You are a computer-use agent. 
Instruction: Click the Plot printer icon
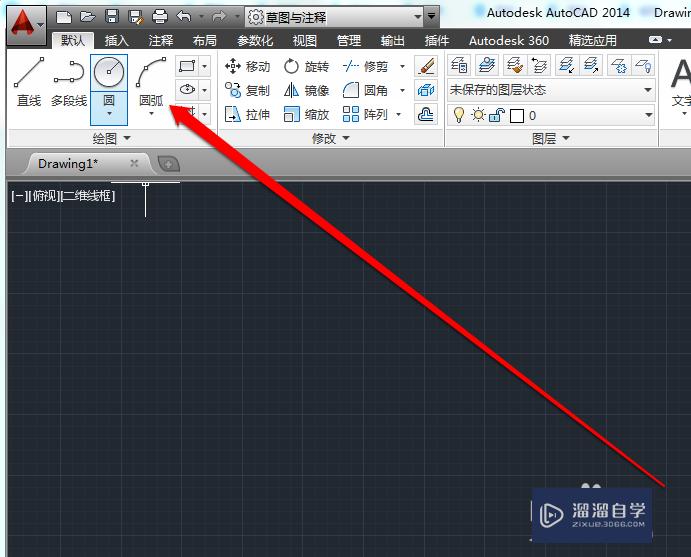tap(160, 17)
